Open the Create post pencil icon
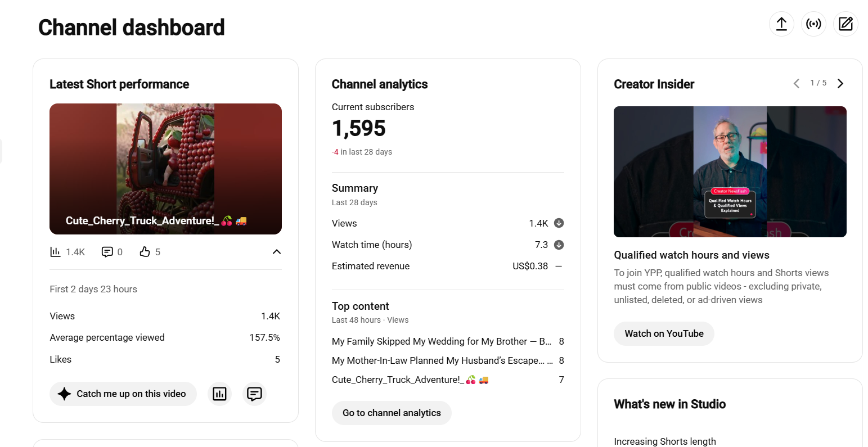Screen dimensions: 868x447 click(845, 24)
